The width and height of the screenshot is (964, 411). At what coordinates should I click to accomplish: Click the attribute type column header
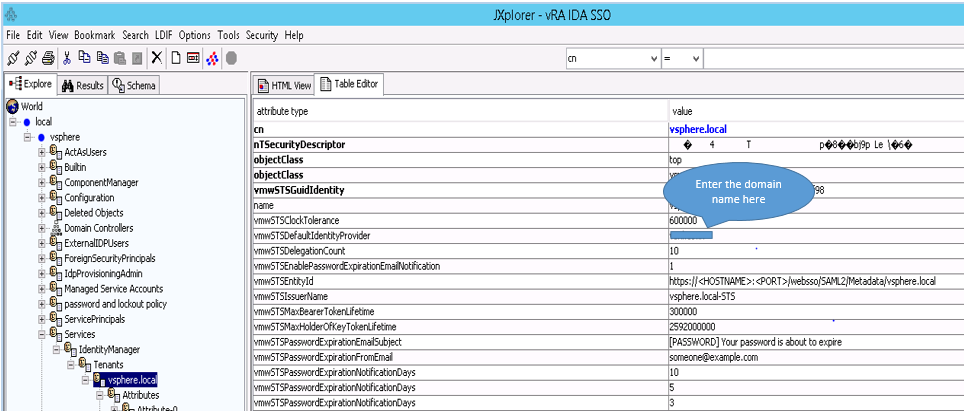(460, 112)
